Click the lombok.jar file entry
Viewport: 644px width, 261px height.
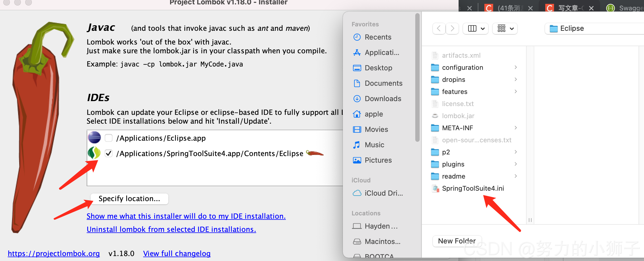458,116
